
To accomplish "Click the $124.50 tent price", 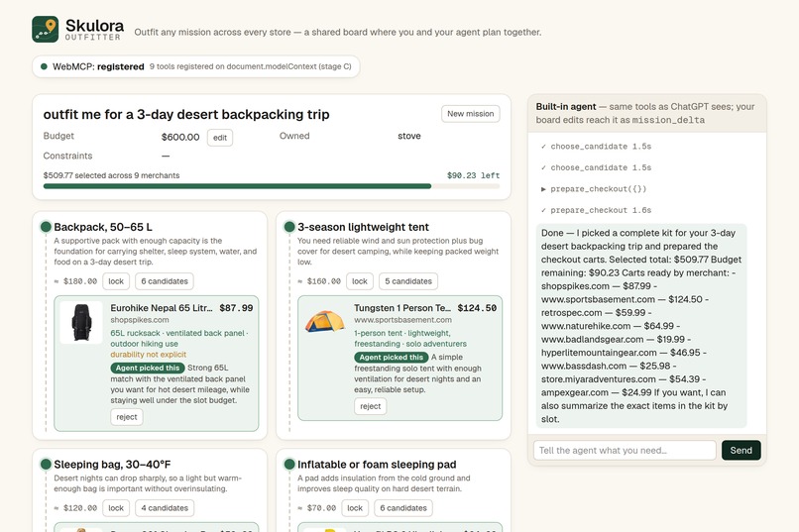I will pos(477,308).
